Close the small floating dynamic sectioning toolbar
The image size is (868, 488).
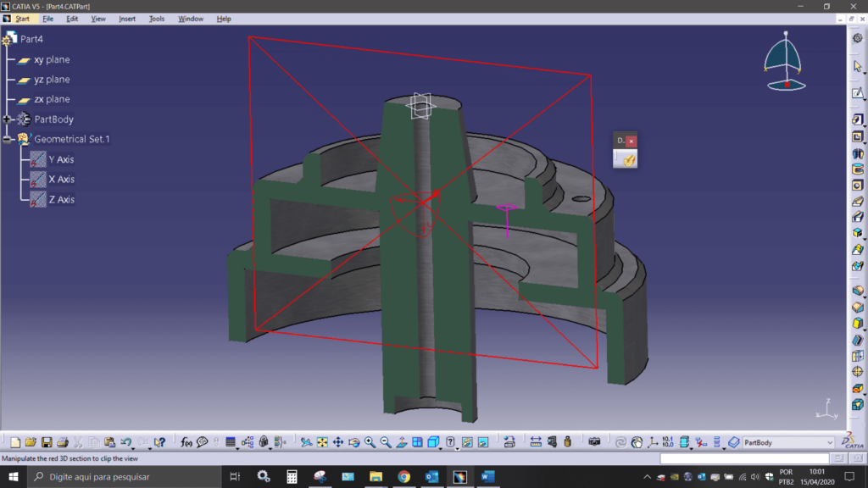631,141
